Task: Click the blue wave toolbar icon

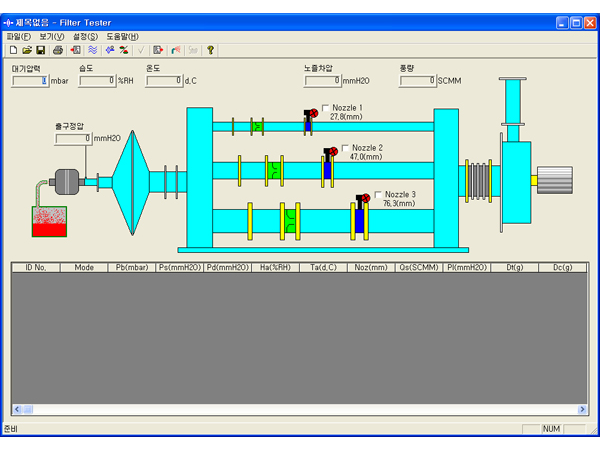Action: [92, 49]
